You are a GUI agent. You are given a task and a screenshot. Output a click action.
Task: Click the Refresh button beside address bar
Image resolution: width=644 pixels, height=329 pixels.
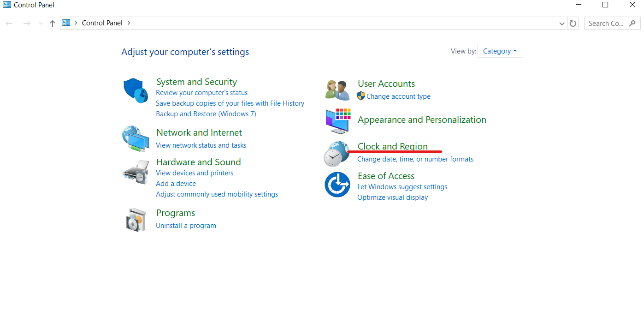coord(573,23)
